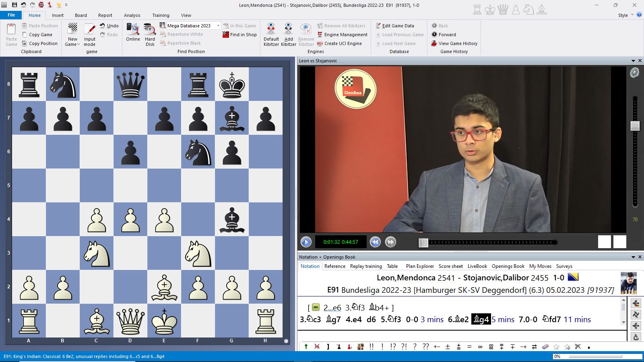Click the video progress seek bar
This screenshot has height=362, width=644.
491,242
